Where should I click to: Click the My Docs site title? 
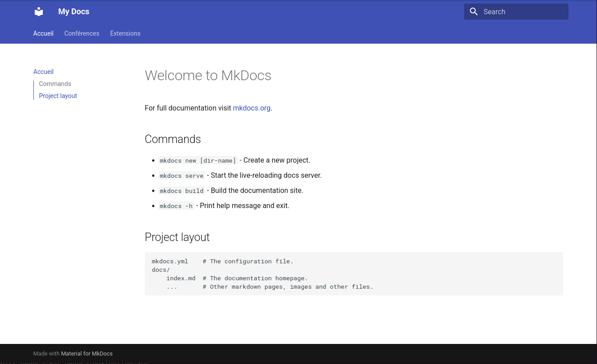click(x=74, y=12)
